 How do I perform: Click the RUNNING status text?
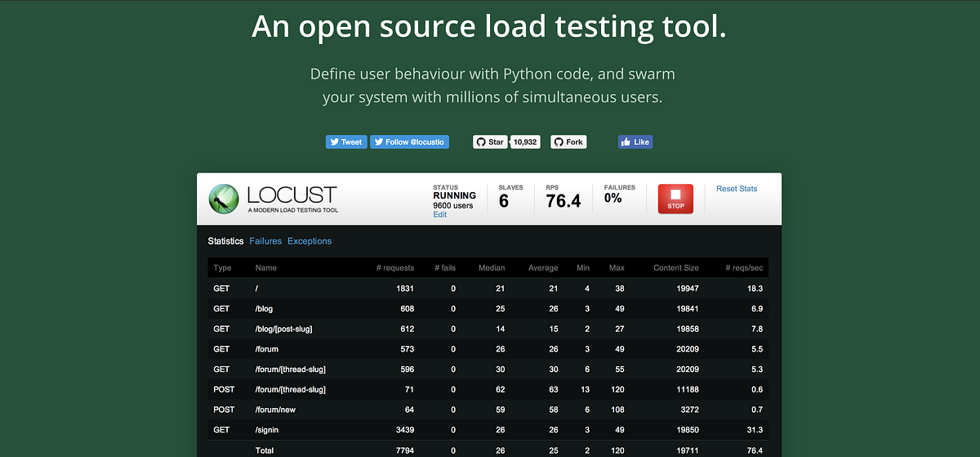pyautogui.click(x=455, y=195)
